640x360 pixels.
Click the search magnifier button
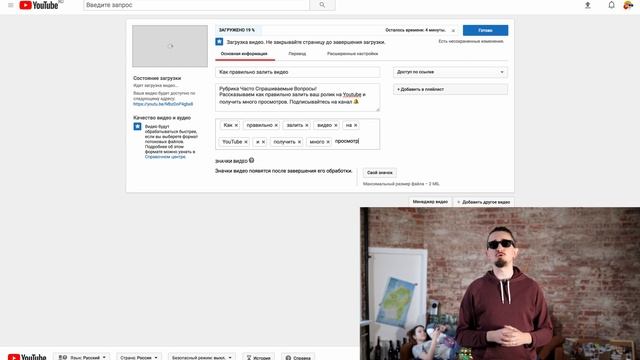[322, 5]
